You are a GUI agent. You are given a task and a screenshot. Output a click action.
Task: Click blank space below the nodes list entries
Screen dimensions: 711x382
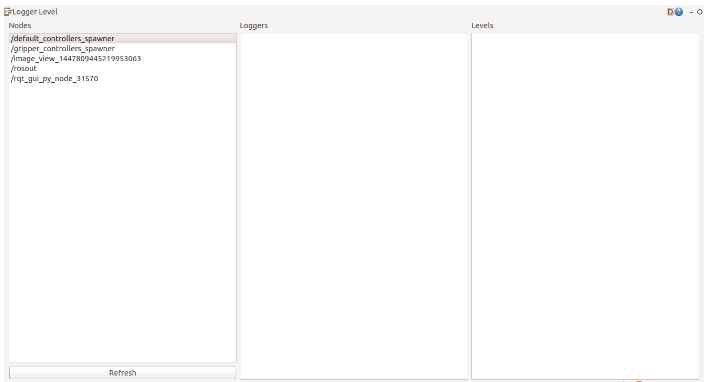pos(122,222)
